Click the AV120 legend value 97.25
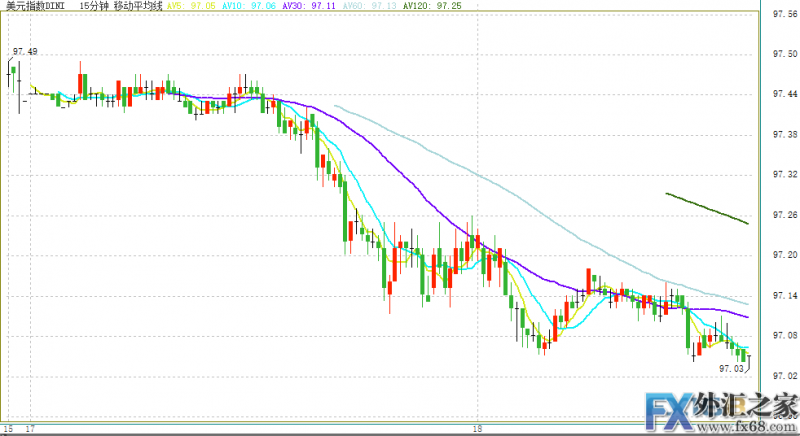Image resolution: width=800 pixels, height=436 pixels. [x=425, y=6]
